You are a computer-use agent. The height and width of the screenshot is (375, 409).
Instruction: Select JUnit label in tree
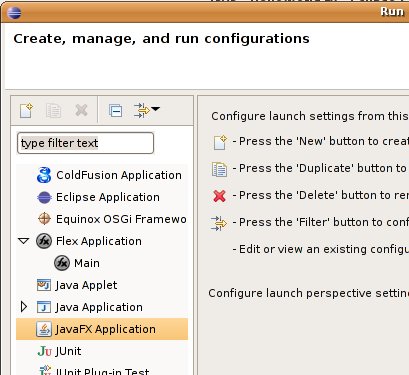(x=68, y=351)
